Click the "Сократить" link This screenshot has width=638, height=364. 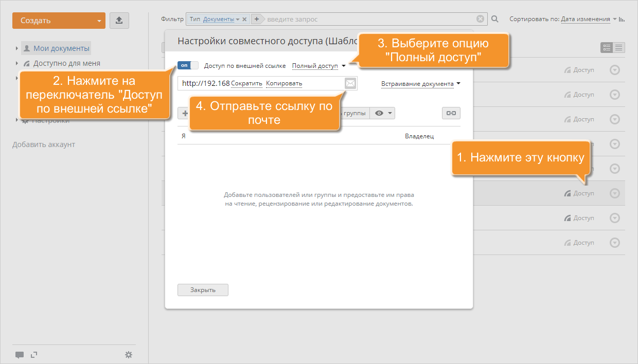246,83
